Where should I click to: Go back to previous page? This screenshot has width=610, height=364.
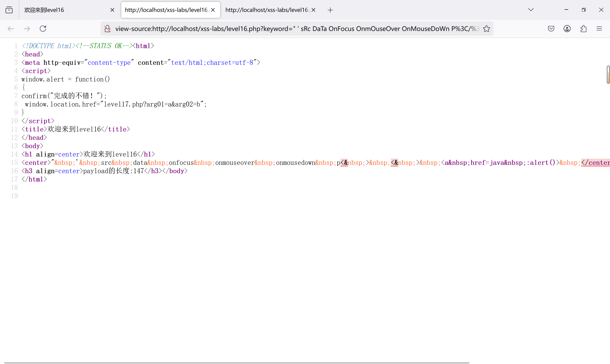pos(11,29)
